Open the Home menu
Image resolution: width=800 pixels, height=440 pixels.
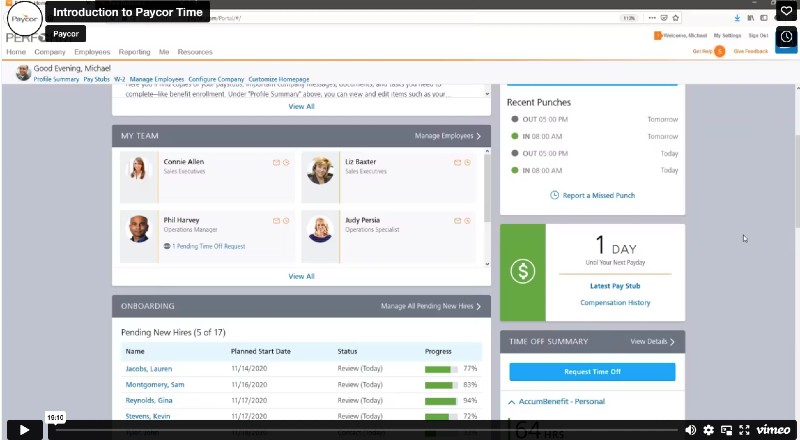[16, 52]
